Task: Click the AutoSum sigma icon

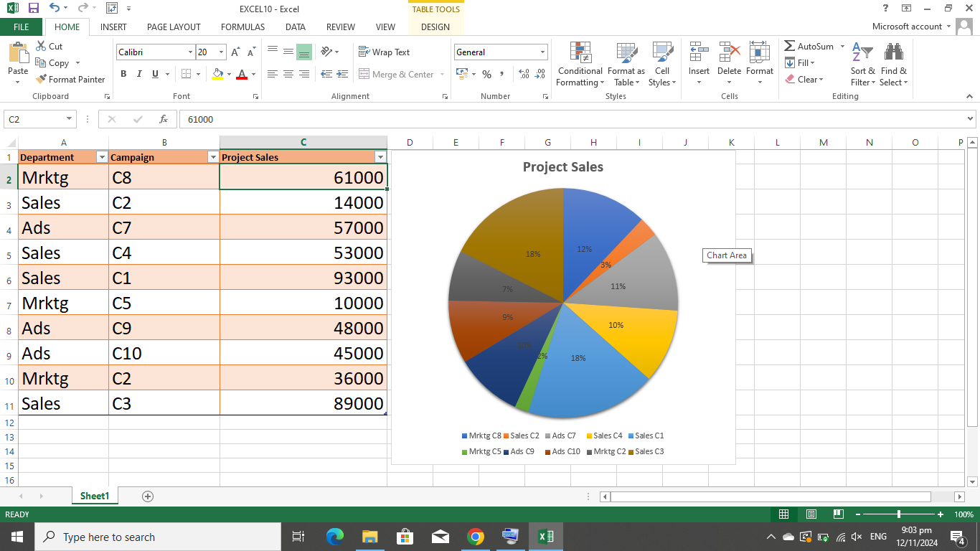Action: click(789, 47)
